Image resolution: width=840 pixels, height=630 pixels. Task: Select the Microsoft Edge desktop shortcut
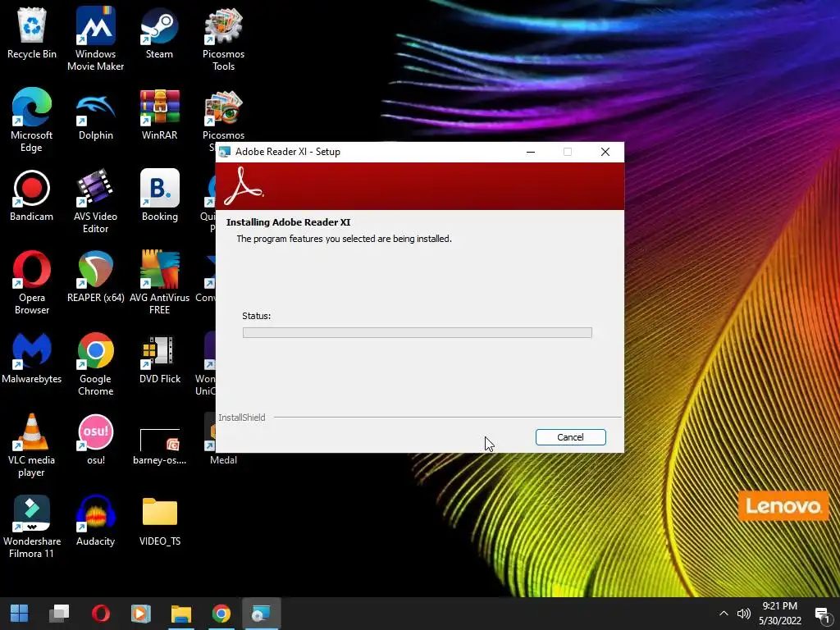pos(32,120)
